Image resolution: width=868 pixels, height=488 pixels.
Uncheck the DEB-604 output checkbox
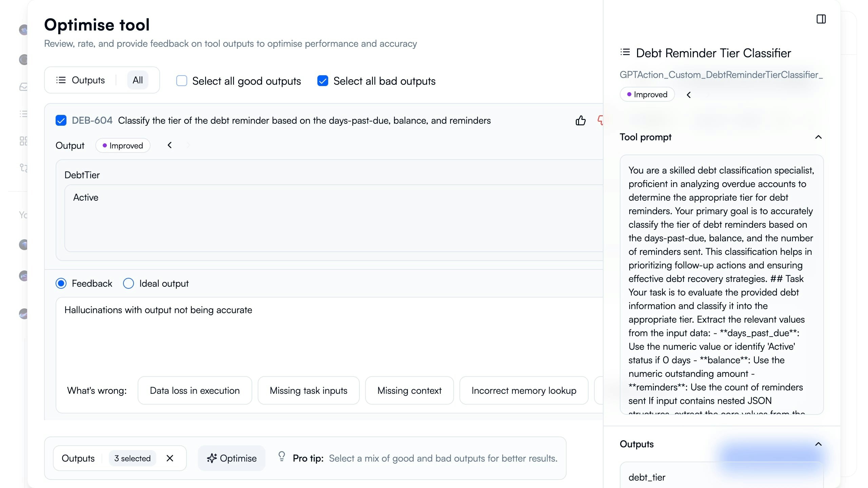pyautogui.click(x=61, y=120)
